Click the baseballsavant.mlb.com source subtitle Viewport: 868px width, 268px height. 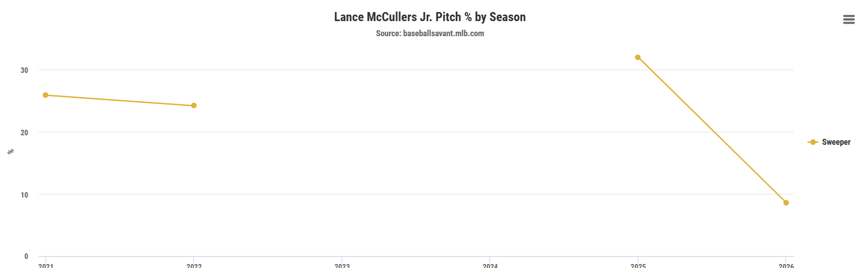click(x=430, y=33)
